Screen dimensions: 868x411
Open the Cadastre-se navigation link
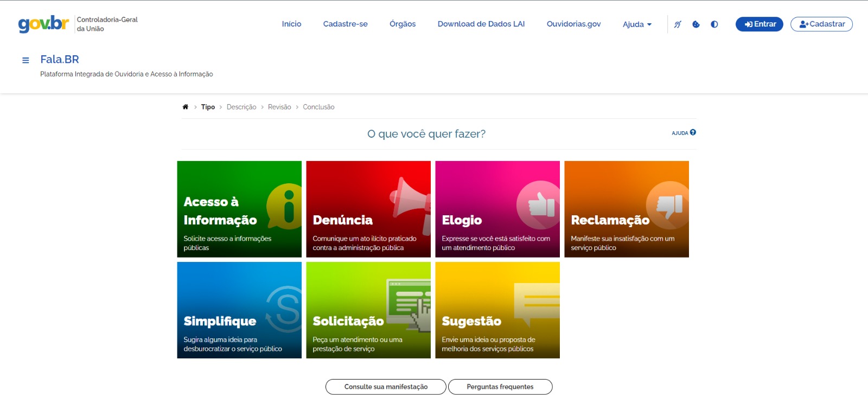(x=346, y=24)
